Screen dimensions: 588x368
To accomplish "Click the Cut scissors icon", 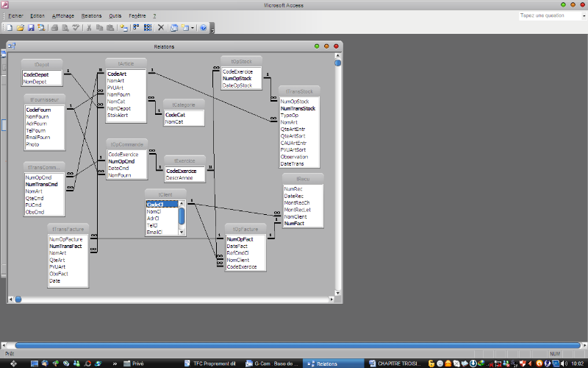I will click(89, 28).
